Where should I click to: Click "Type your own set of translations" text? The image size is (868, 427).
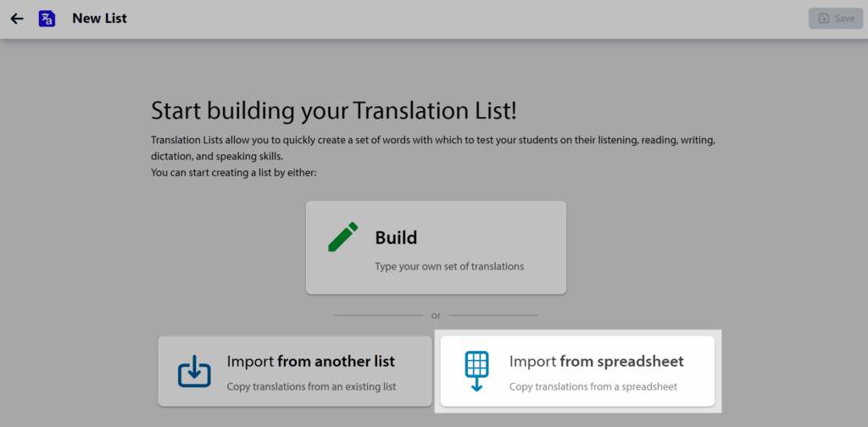point(449,267)
